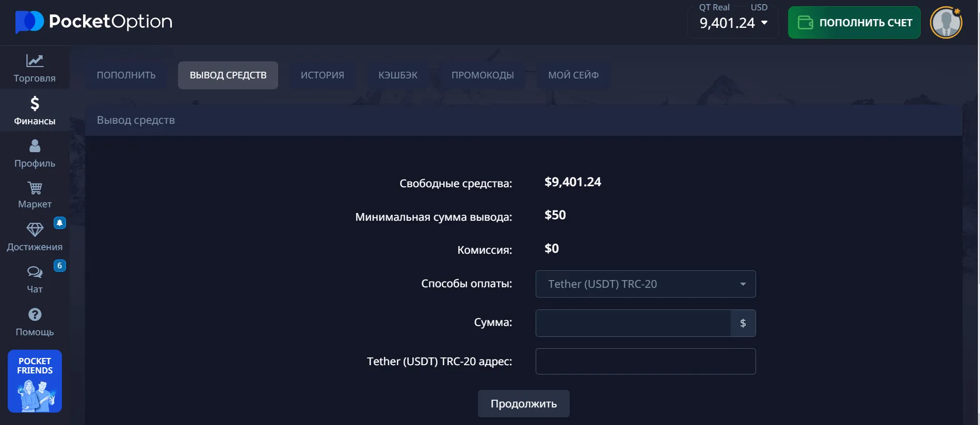Open the Промокоды tab
Viewport: 980px width, 425px height.
tap(483, 75)
